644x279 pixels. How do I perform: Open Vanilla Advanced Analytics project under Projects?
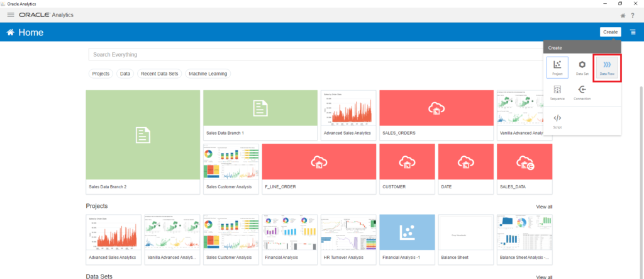[172, 239]
